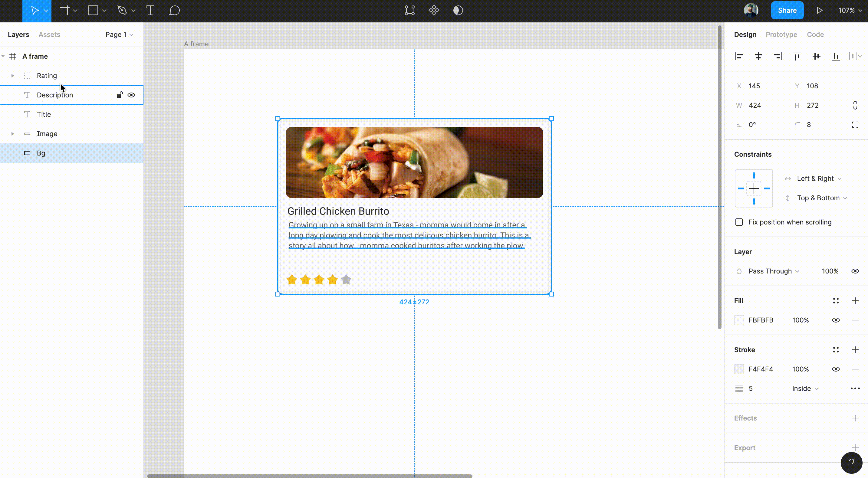868x478 pixels.
Task: Click the Align Top icon
Action: click(x=797, y=56)
